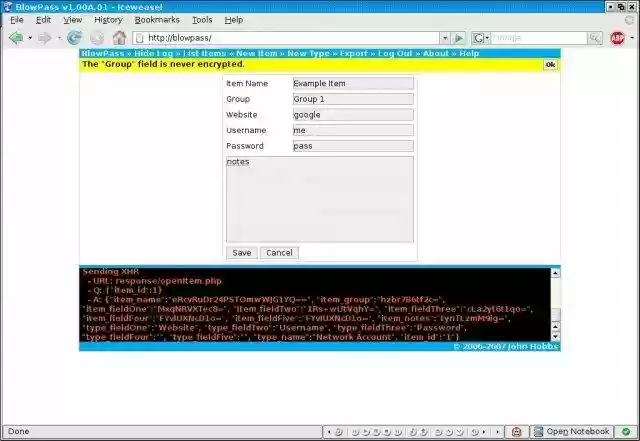This screenshot has height=441, width=640.
Task: Open the Google search engine selector dropdown
Action: [x=481, y=38]
